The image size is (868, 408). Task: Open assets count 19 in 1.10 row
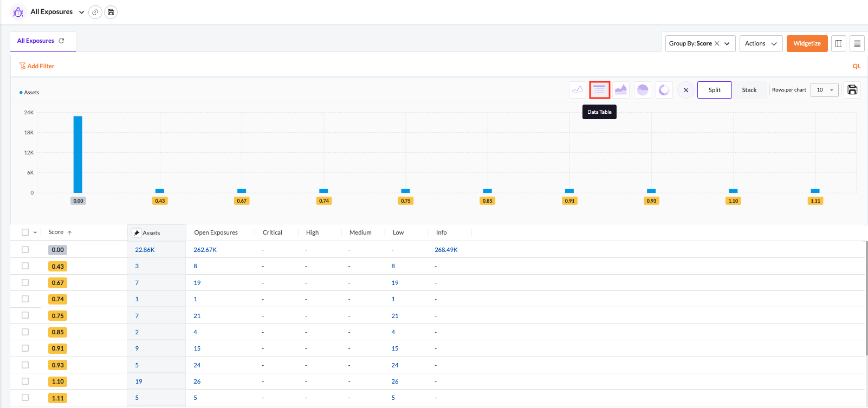point(139,381)
